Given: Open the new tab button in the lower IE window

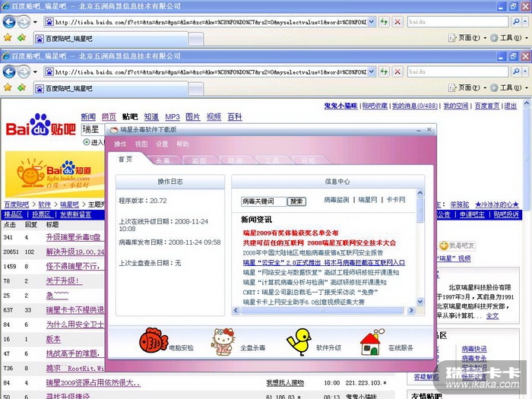Looking at the screenshot, I should coord(196,89).
